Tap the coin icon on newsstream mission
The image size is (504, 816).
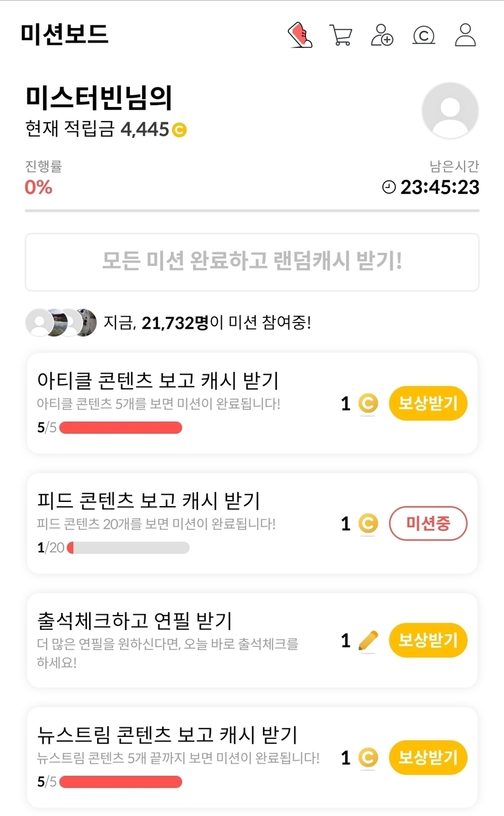coord(367,758)
